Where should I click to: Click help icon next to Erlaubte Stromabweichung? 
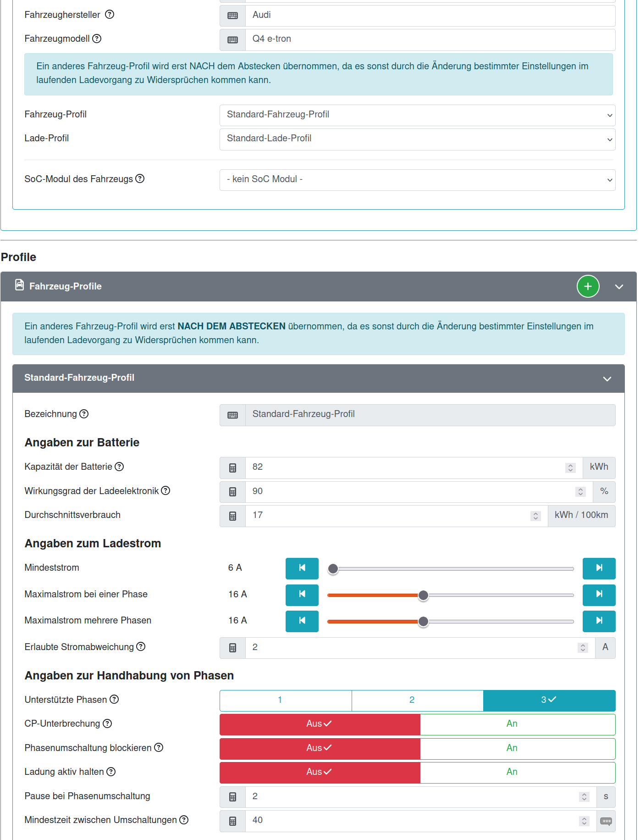[x=141, y=647]
